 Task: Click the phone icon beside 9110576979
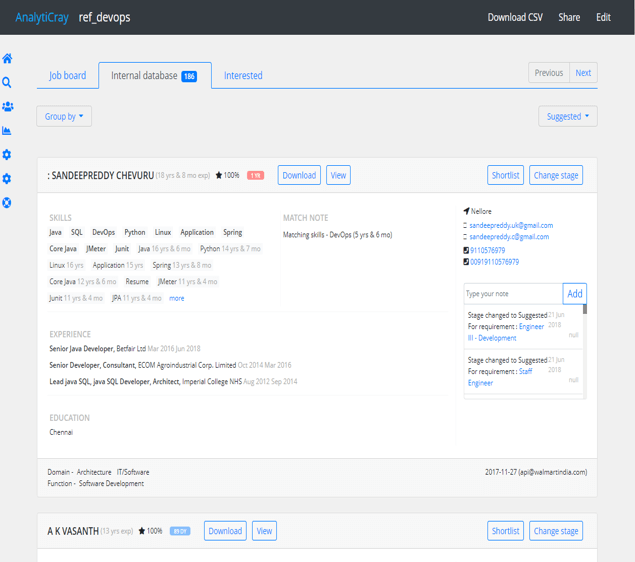click(x=466, y=250)
